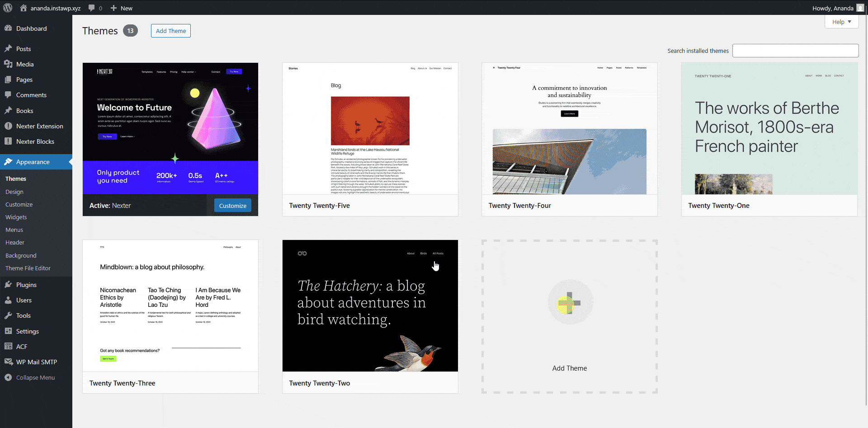Image resolution: width=868 pixels, height=428 pixels.
Task: Open the Twenty Twenty-Two theme preview
Action: 370,306
